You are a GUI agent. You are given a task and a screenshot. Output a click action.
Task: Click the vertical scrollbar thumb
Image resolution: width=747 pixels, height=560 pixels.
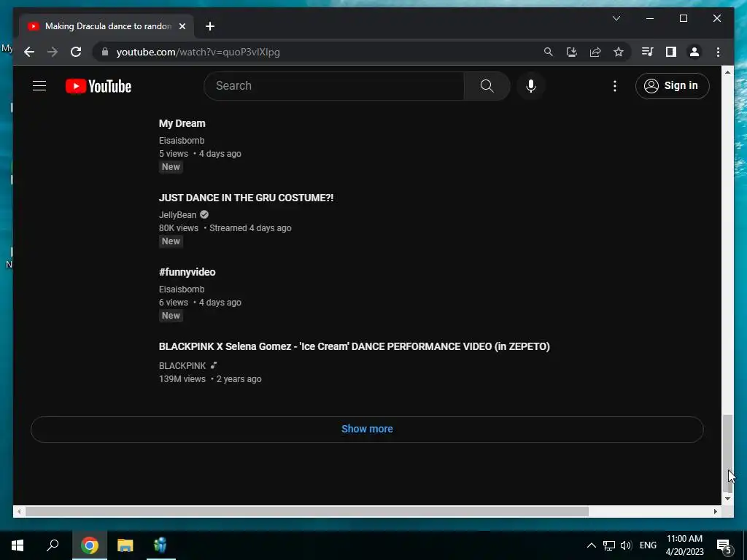tap(727, 454)
